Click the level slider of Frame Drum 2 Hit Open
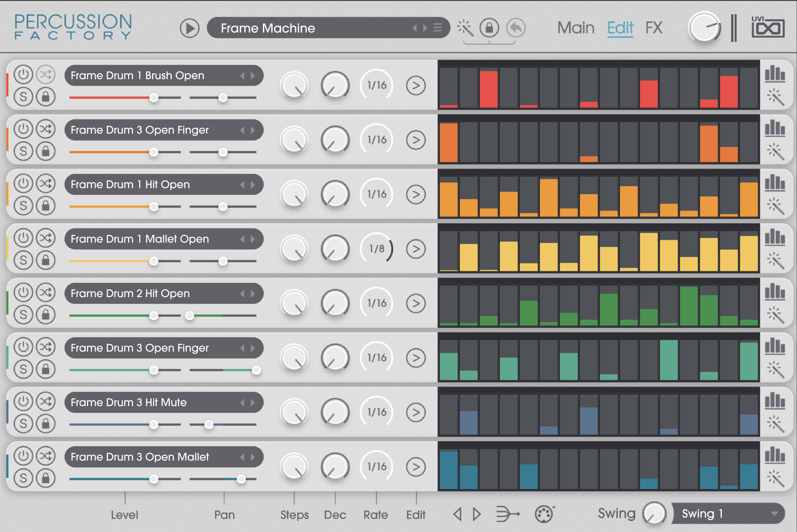 [x=154, y=315]
